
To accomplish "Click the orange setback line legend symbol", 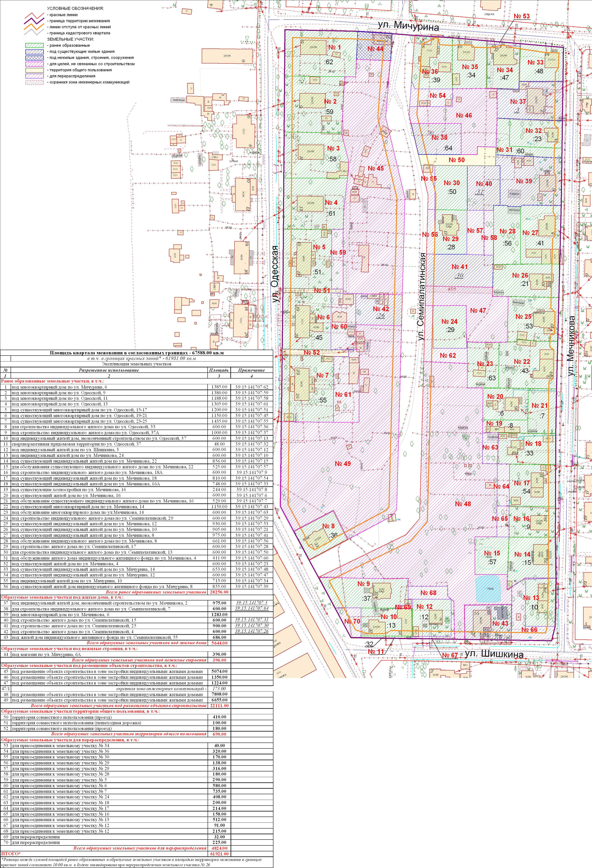I will point(34,27).
